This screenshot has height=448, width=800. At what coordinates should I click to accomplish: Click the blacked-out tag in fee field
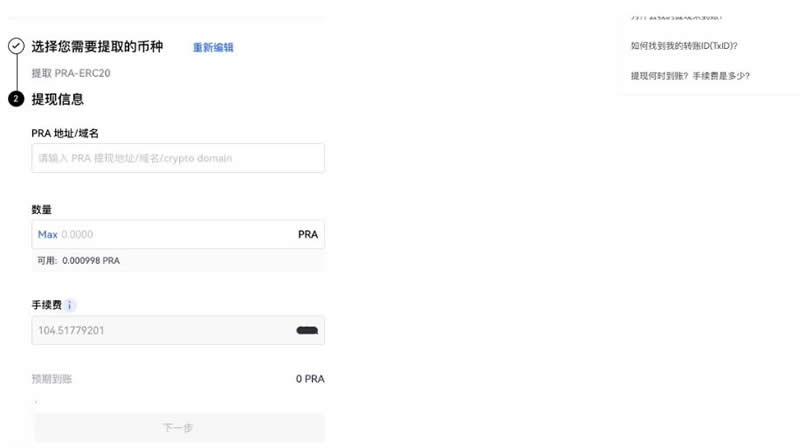307,330
